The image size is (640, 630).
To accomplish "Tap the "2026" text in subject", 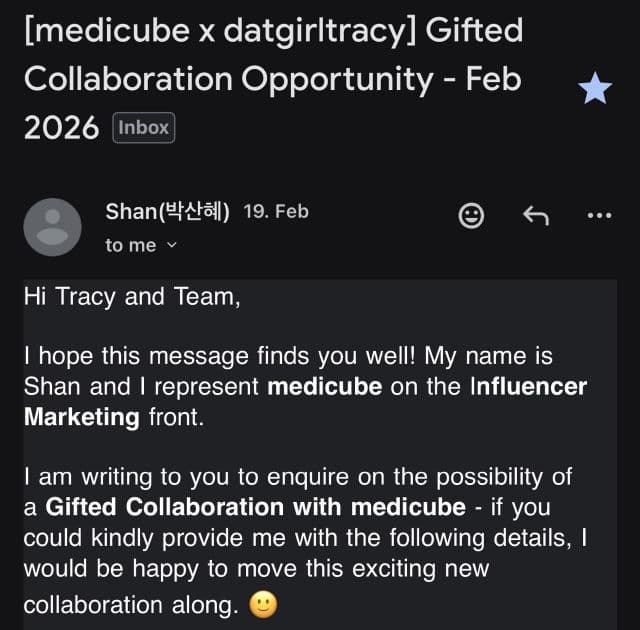I will pyautogui.click(x=60, y=128).
